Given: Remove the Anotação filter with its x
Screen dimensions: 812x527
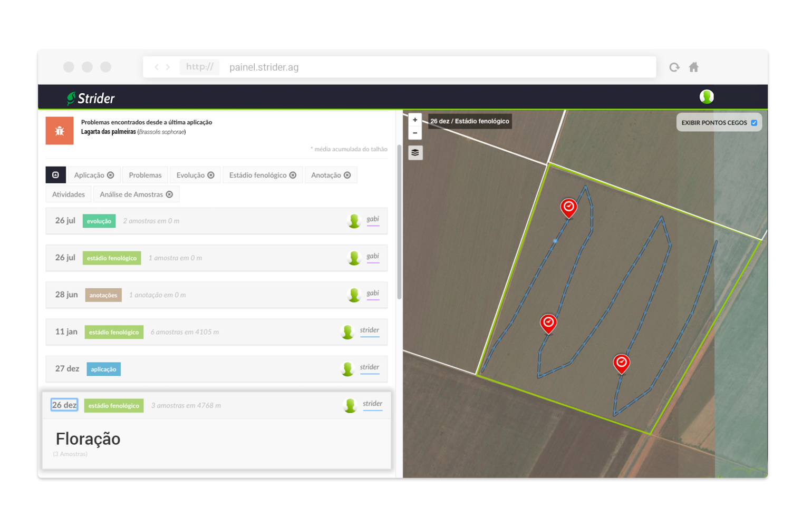Looking at the screenshot, I should pyautogui.click(x=347, y=175).
